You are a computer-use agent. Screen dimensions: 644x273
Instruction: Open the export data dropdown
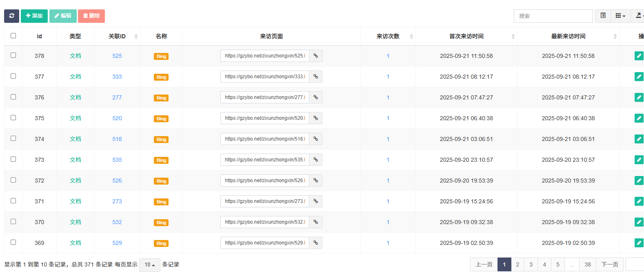(x=638, y=16)
